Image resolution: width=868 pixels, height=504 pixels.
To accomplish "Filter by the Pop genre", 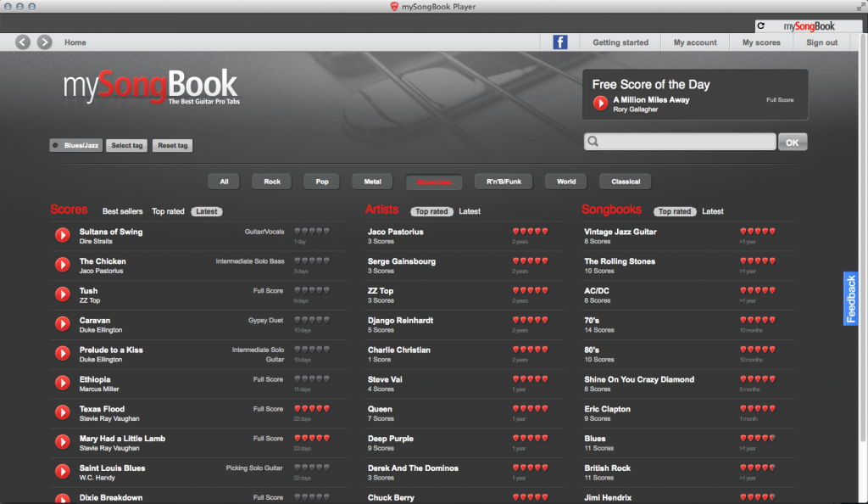I will [x=321, y=182].
